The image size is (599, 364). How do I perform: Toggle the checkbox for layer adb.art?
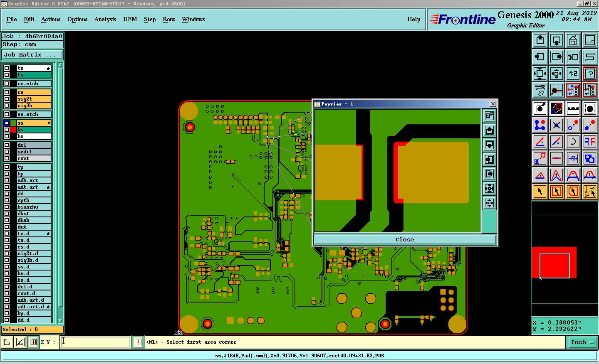coord(7,180)
